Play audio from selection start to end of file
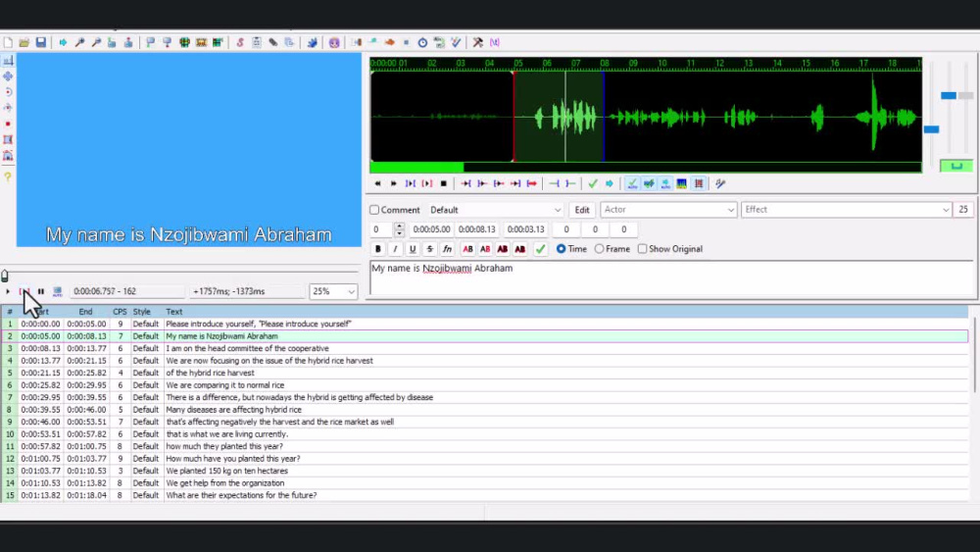 532,183
